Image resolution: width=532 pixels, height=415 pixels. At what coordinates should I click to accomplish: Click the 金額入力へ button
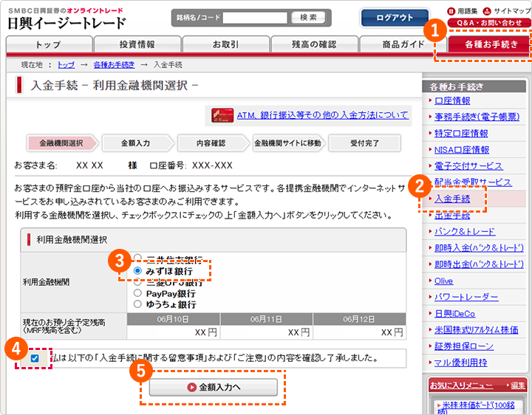pos(214,387)
